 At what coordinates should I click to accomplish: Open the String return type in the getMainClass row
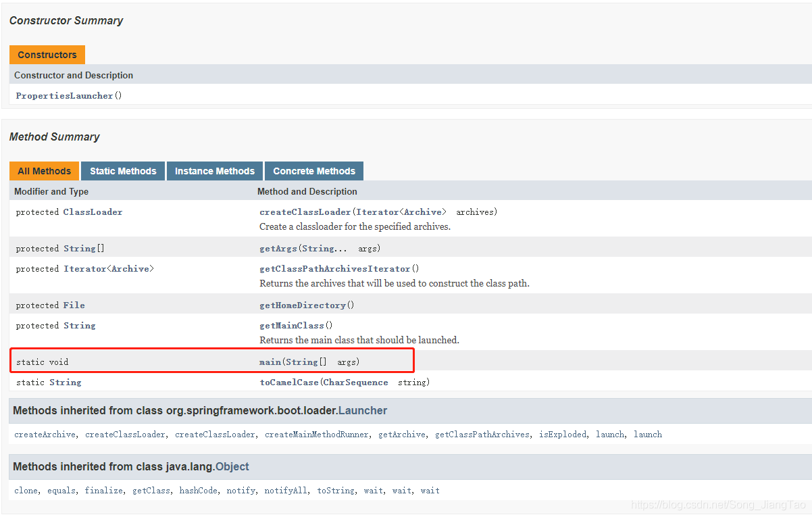[x=80, y=326]
